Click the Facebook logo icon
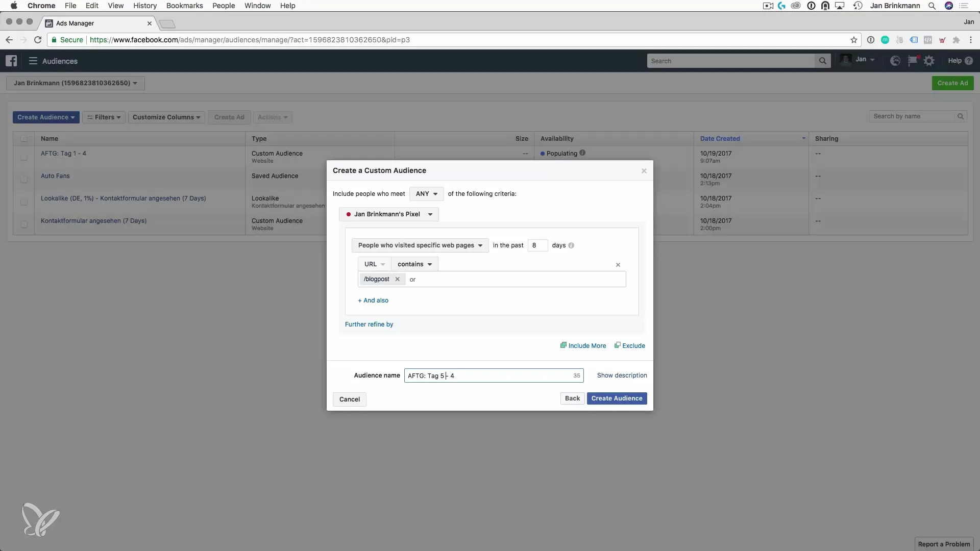 [x=11, y=61]
